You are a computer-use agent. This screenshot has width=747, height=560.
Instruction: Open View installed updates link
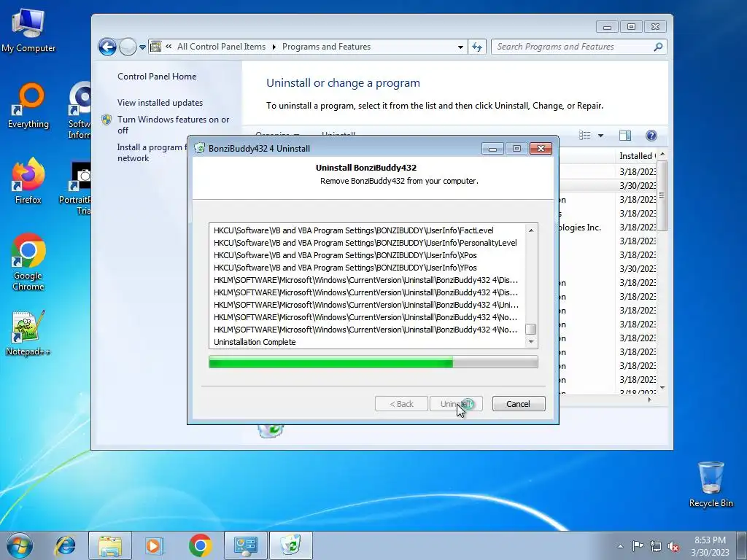160,103
